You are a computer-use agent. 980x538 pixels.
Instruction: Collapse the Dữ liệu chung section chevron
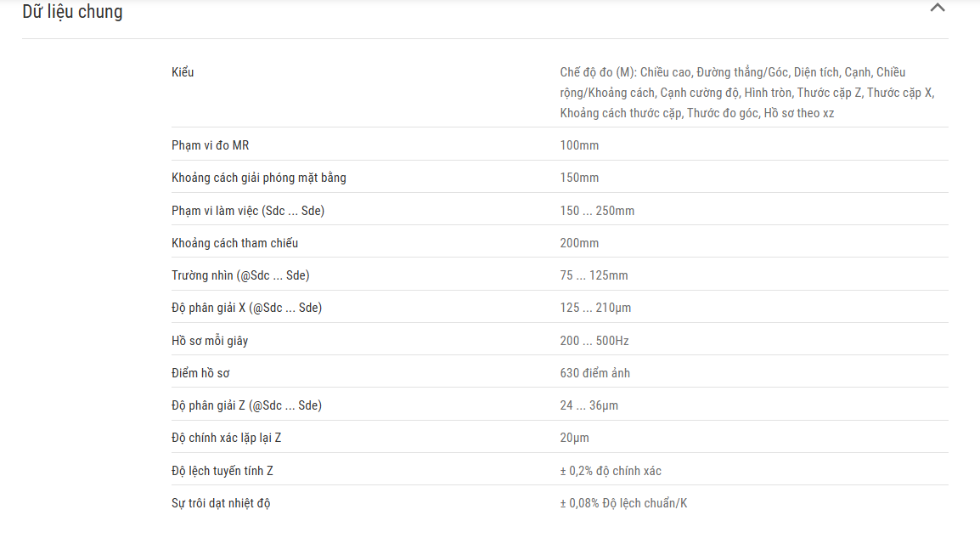pos(937,8)
